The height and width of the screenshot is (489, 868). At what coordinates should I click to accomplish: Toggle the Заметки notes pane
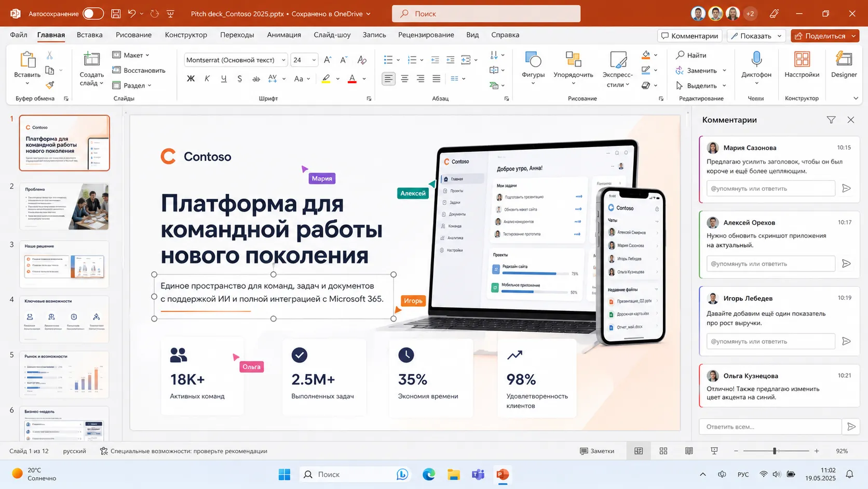tap(597, 451)
